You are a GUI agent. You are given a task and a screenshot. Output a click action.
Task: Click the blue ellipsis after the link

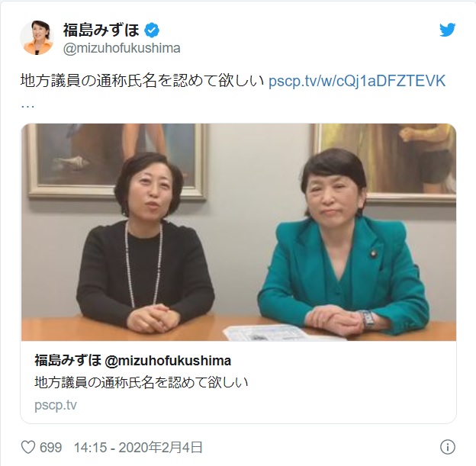pyautogui.click(x=27, y=107)
